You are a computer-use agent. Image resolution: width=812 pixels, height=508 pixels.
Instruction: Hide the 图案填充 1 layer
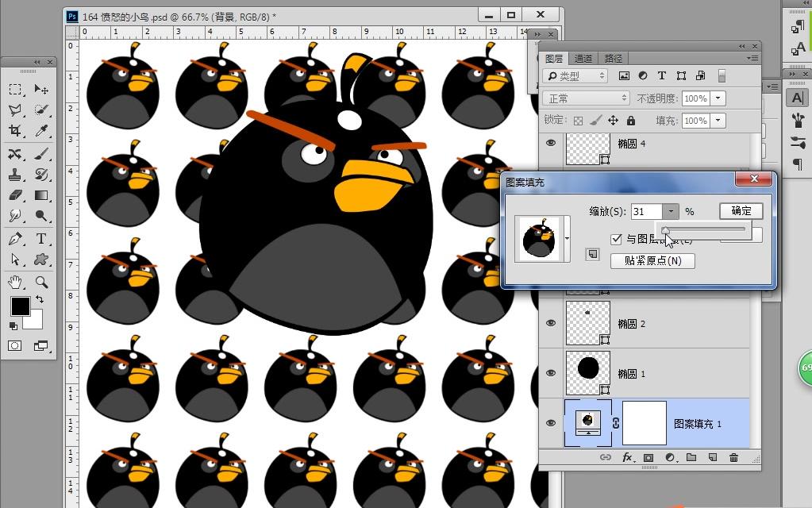551,423
